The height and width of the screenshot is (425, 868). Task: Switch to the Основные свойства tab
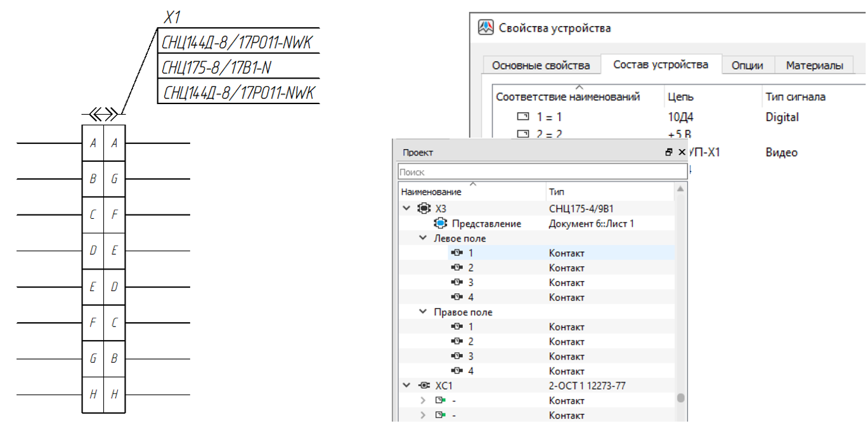coord(541,65)
